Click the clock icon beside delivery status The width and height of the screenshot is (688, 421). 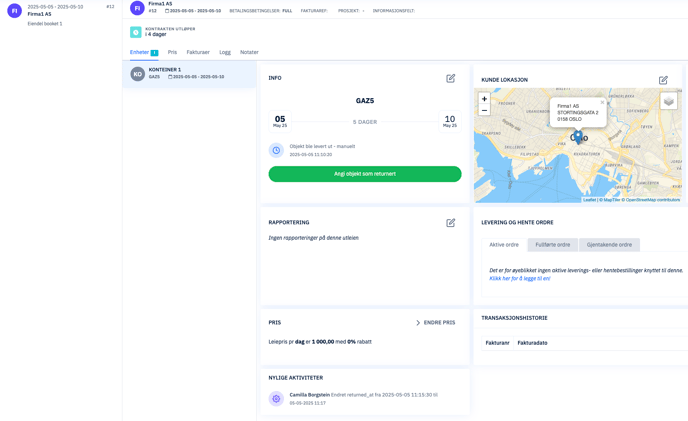[x=276, y=150]
